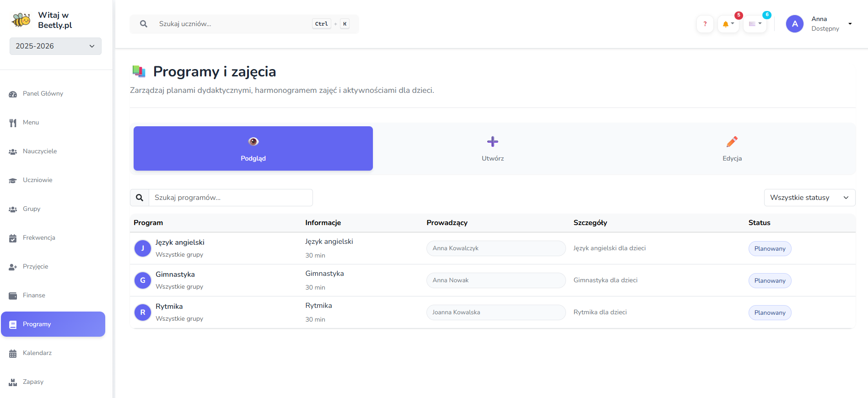This screenshot has width=868, height=398.
Task: Open Finanse in the sidebar
Action: coord(53,296)
